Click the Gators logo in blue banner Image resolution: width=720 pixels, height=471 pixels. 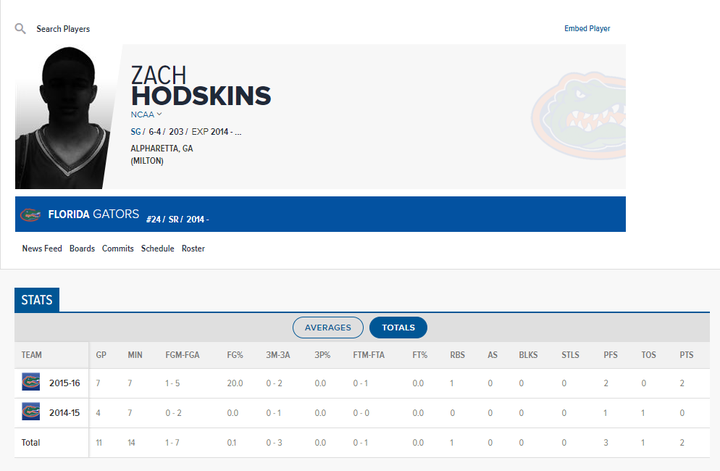[x=30, y=214]
